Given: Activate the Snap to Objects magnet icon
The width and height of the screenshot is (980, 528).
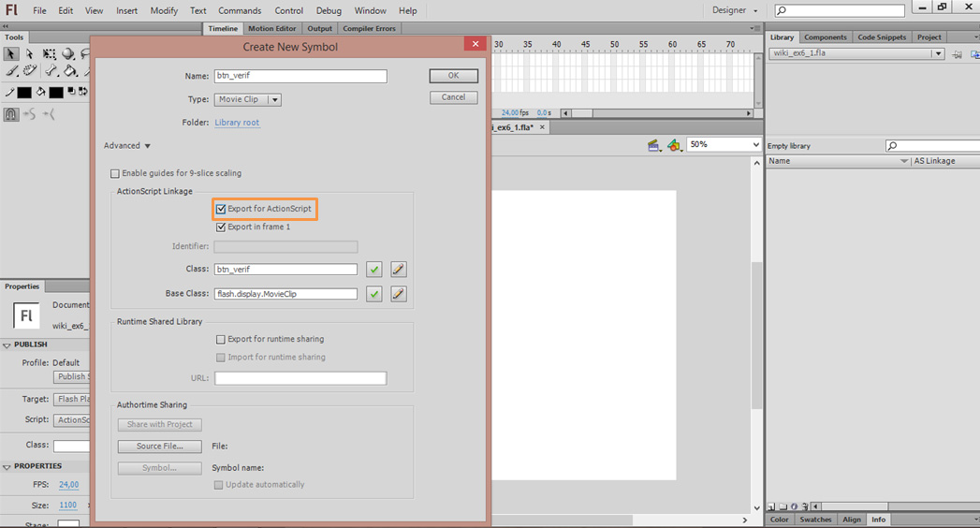Looking at the screenshot, I should click(x=11, y=114).
